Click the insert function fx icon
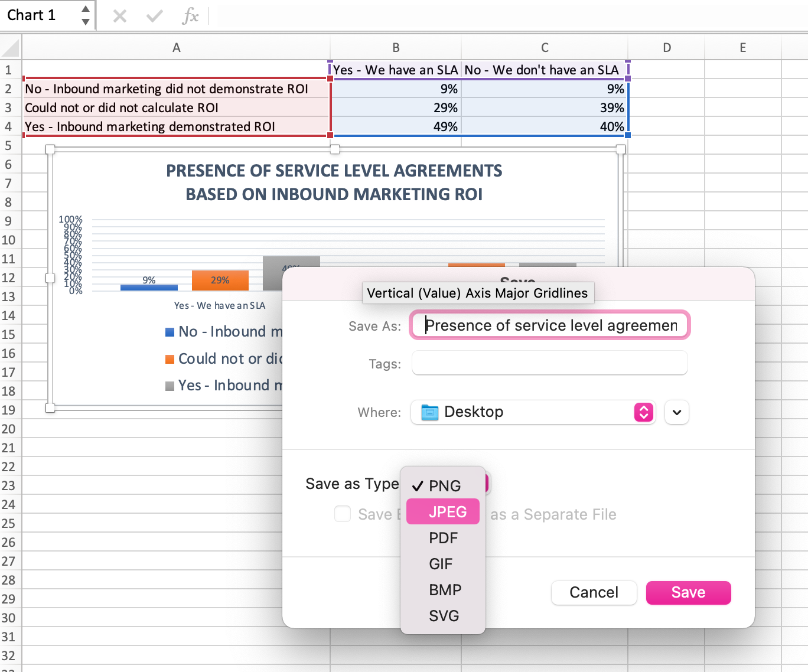808x672 pixels. pyautogui.click(x=190, y=16)
